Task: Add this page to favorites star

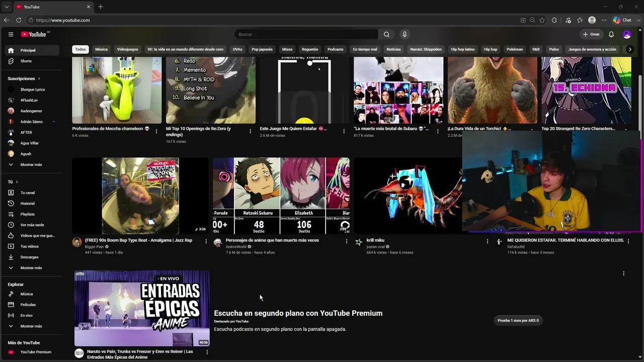Action: click(x=542, y=20)
